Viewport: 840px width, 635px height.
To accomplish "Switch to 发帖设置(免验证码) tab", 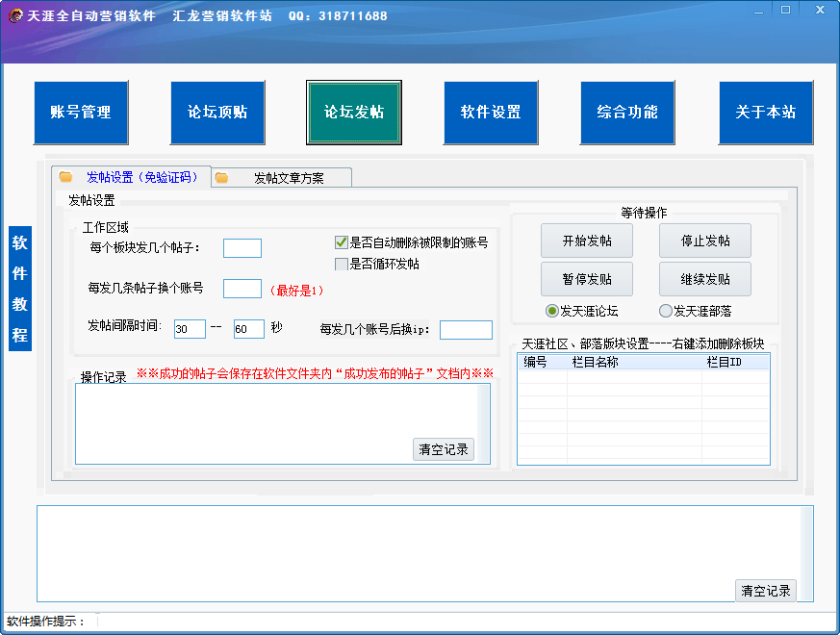I will 131,177.
